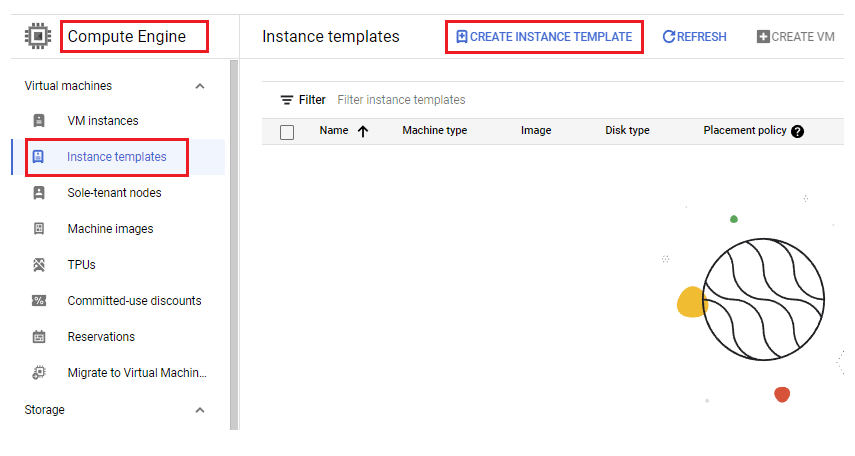Click the Filter lines icon
The height and width of the screenshot is (456, 855).
(287, 100)
